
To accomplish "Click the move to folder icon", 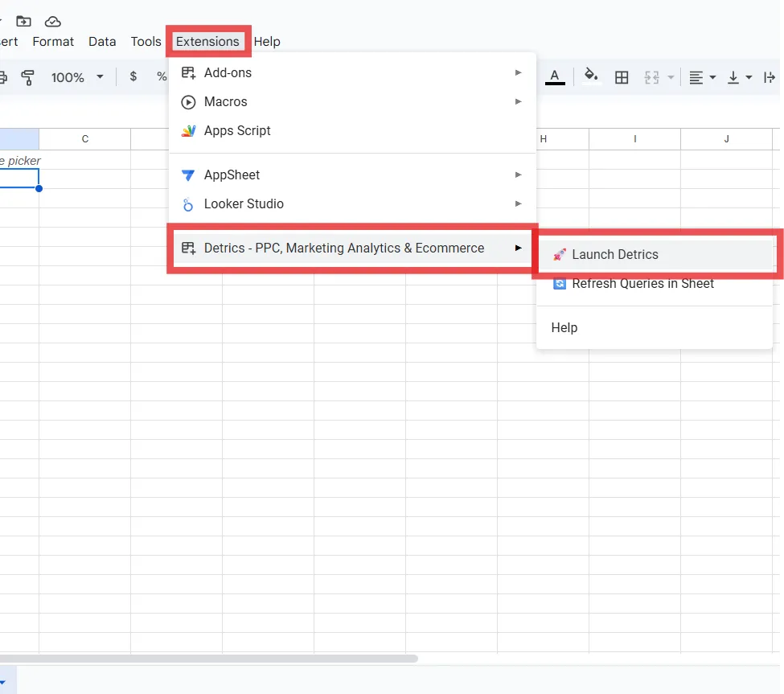I will 24,21.
